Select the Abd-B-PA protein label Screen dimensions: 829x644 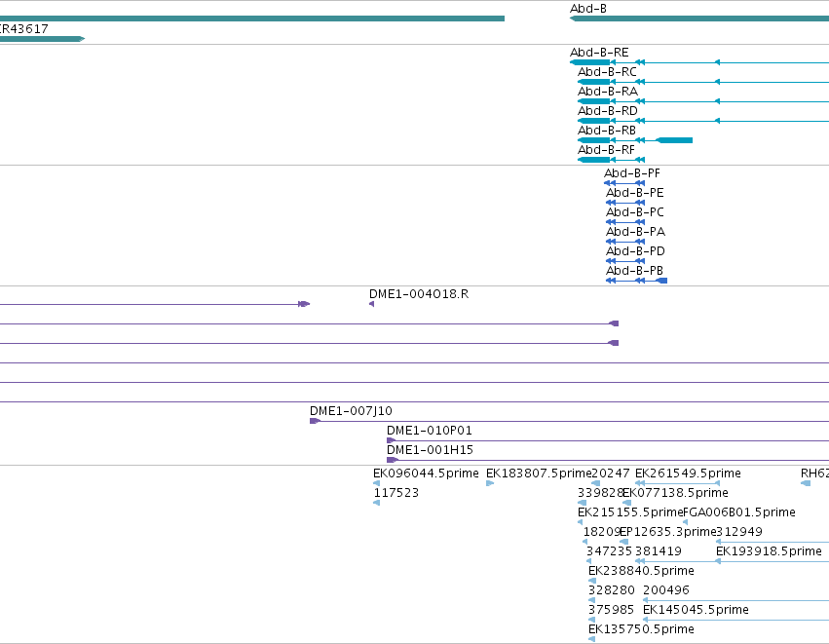(x=635, y=232)
